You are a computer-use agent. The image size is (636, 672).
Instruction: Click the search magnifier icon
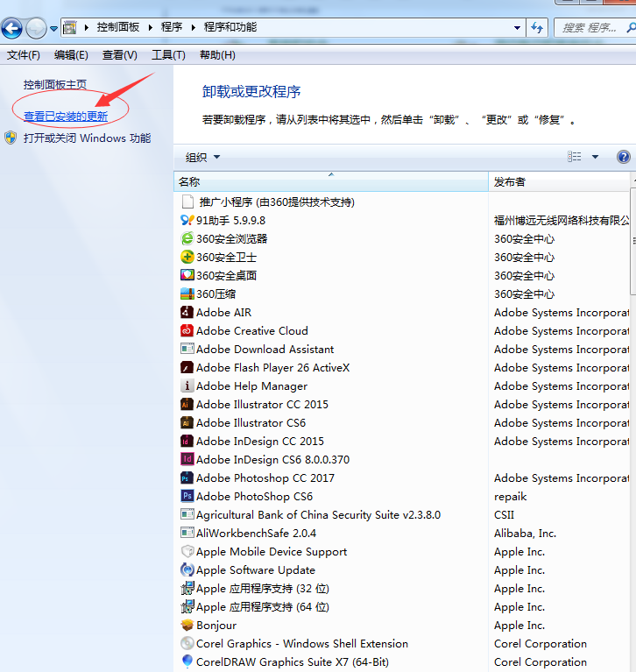tap(631, 28)
